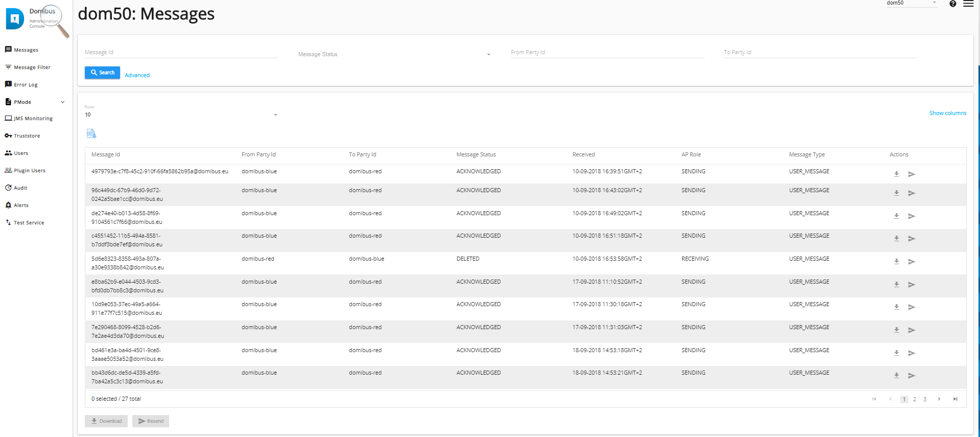980x437 pixels.
Task: Navigate to JMS Monitoring
Action: [33, 119]
